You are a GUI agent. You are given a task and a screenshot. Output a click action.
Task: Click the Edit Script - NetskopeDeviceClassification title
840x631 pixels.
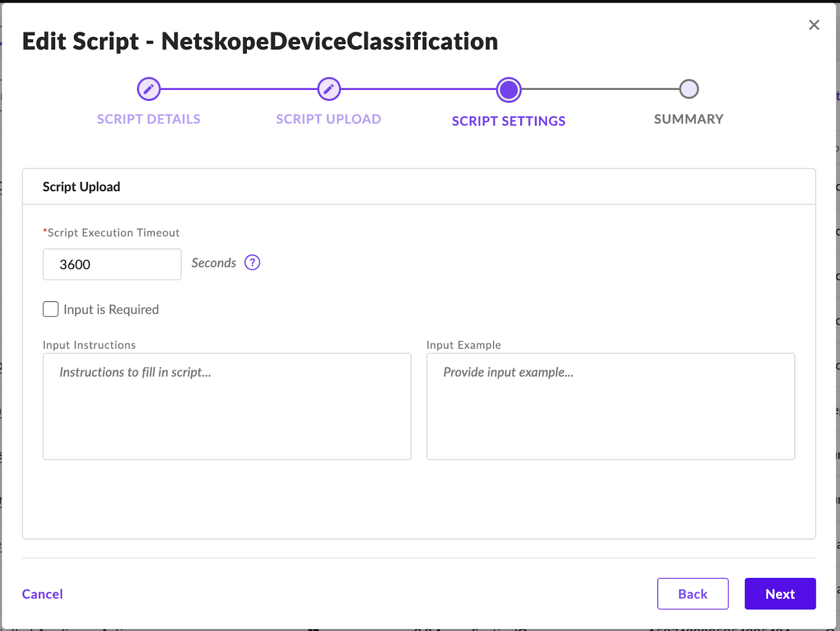[260, 41]
